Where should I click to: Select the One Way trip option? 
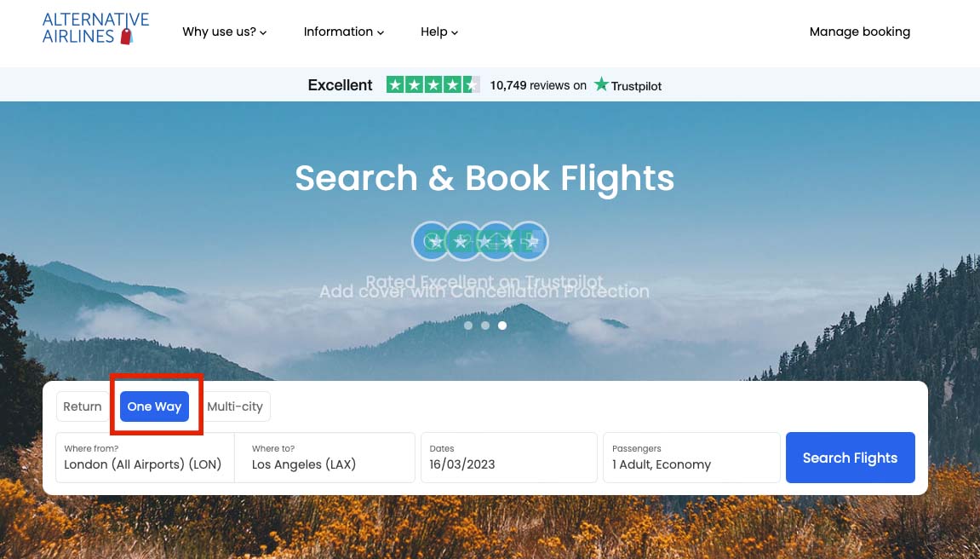pos(154,406)
